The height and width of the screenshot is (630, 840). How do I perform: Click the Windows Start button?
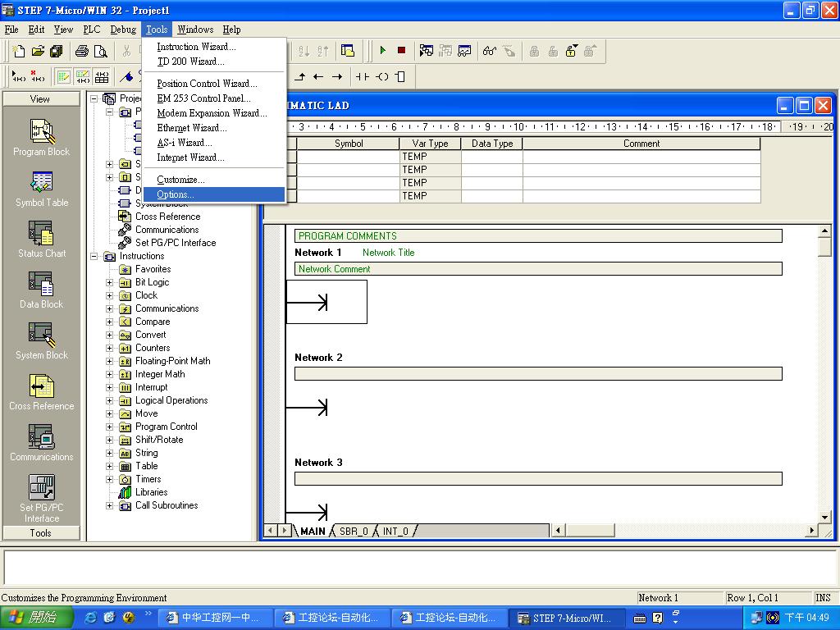point(35,618)
